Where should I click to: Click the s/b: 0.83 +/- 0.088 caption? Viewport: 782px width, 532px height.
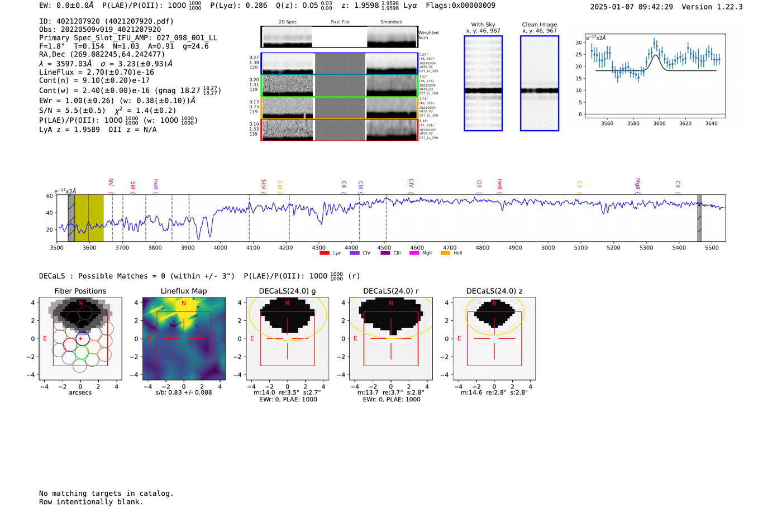point(184,392)
